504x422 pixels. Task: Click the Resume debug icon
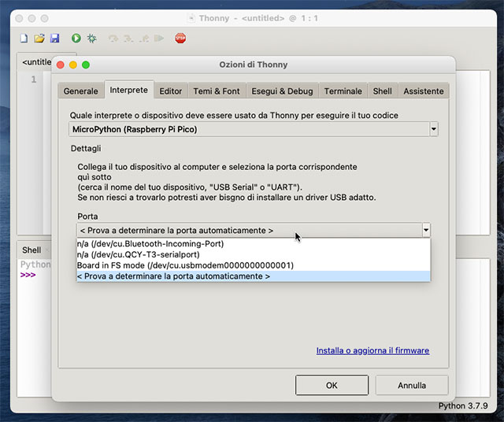160,38
